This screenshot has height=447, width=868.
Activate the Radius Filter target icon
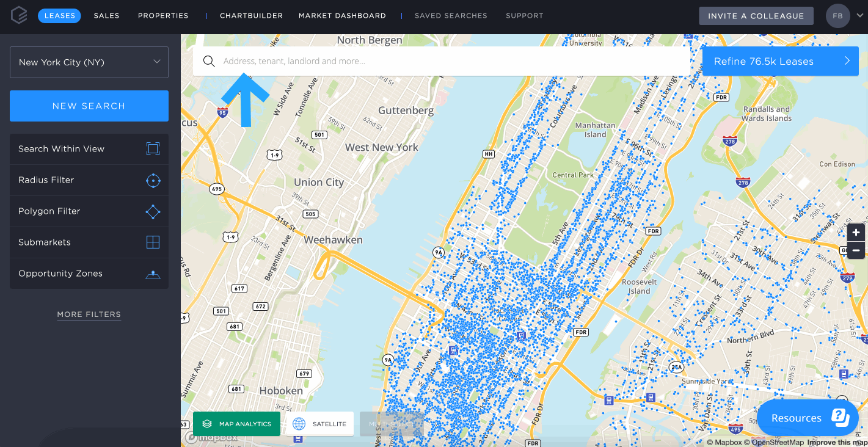pyautogui.click(x=153, y=180)
